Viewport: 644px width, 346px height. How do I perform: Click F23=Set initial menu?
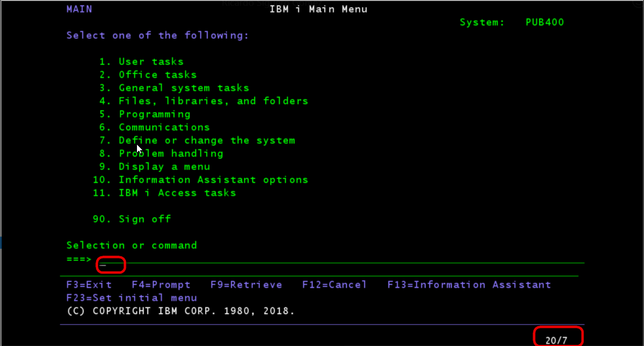[x=132, y=298]
